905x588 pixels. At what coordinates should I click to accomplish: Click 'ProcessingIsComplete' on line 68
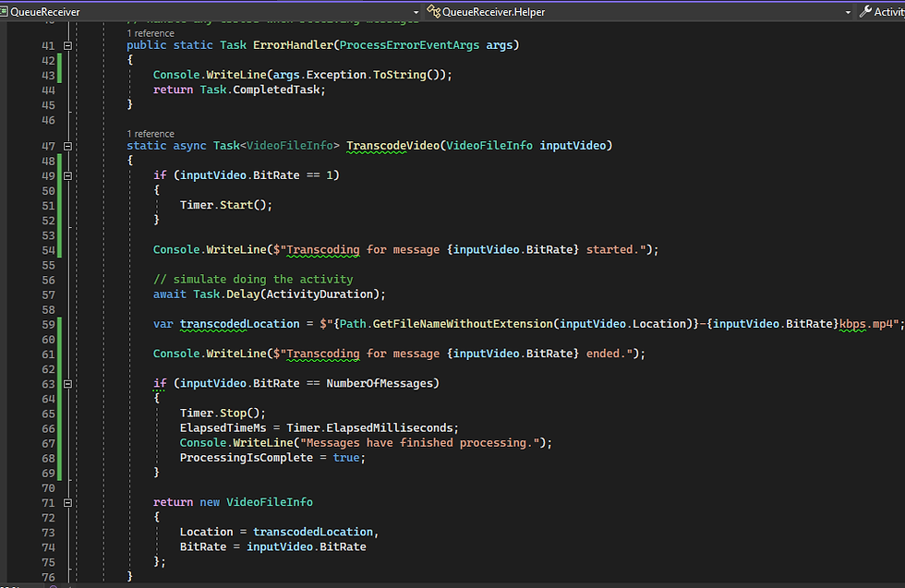(x=246, y=458)
